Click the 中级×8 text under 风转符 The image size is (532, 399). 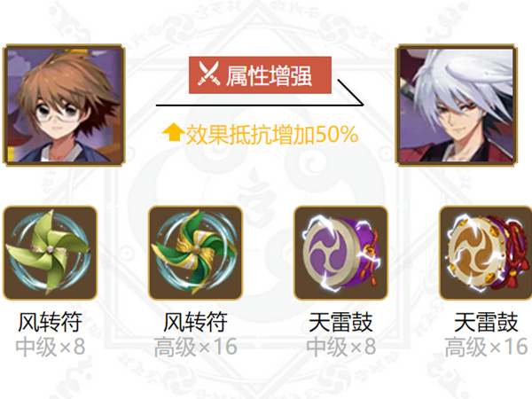51,347
